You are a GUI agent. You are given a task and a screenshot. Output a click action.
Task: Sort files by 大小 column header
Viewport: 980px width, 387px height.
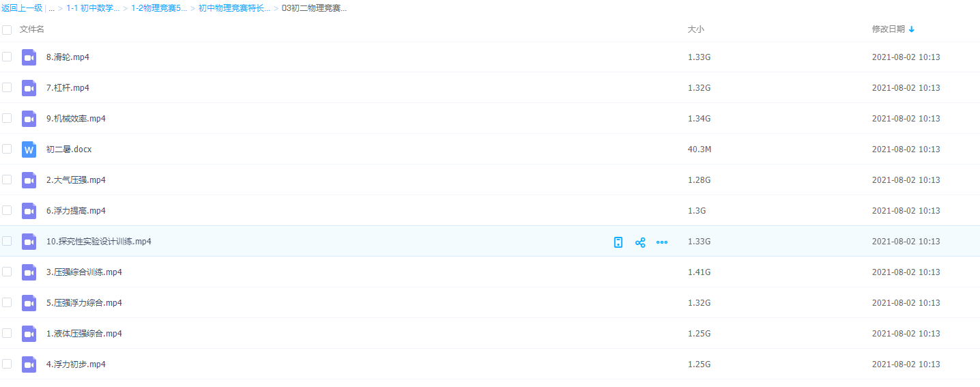click(695, 29)
